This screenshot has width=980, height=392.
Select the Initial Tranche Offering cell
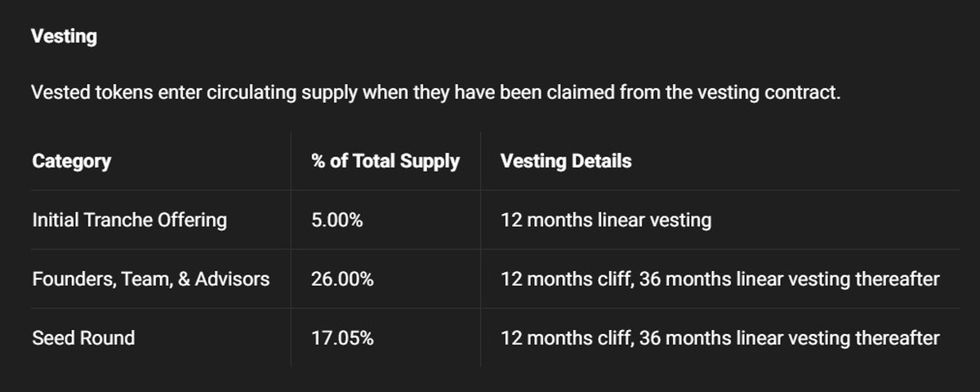[x=129, y=220]
